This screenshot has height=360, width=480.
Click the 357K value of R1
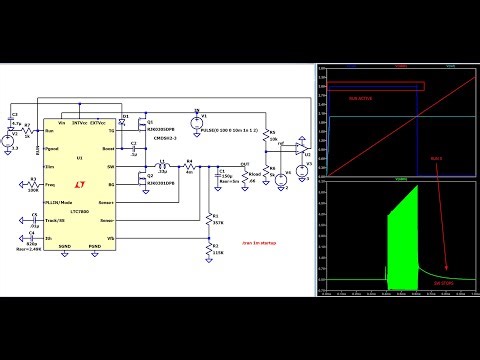coord(218,222)
